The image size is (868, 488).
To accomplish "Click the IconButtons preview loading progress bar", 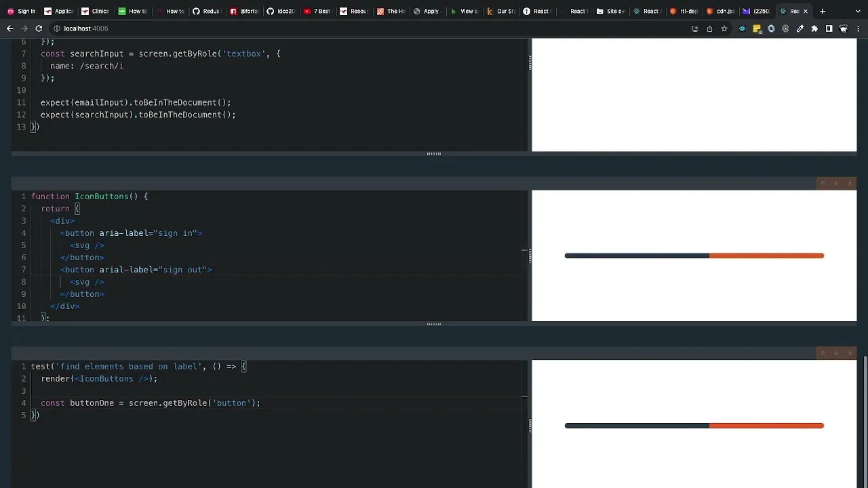I will click(694, 256).
